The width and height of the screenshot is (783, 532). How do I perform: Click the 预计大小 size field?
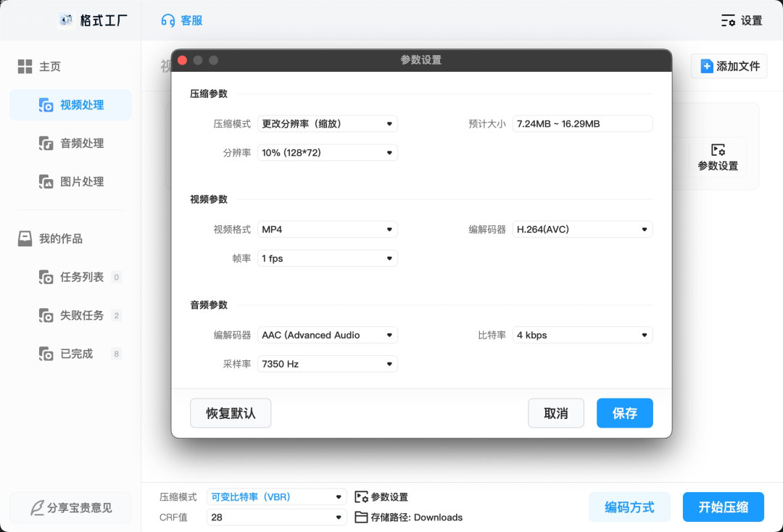pos(582,123)
